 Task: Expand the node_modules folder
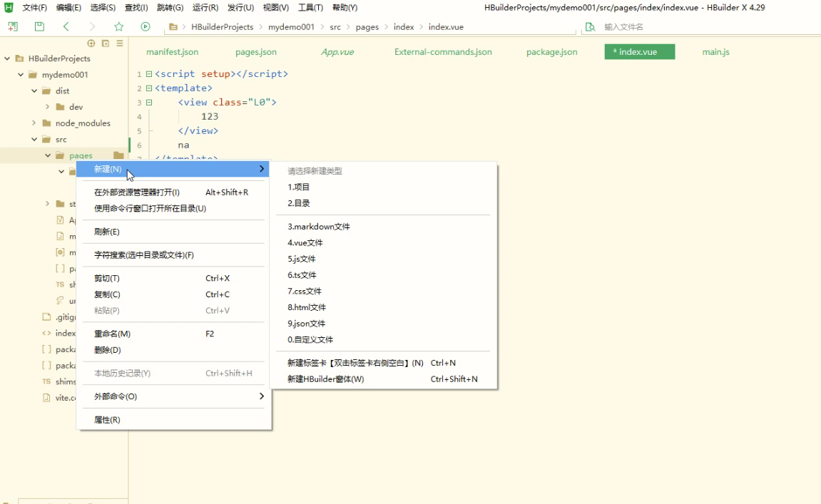tap(34, 123)
